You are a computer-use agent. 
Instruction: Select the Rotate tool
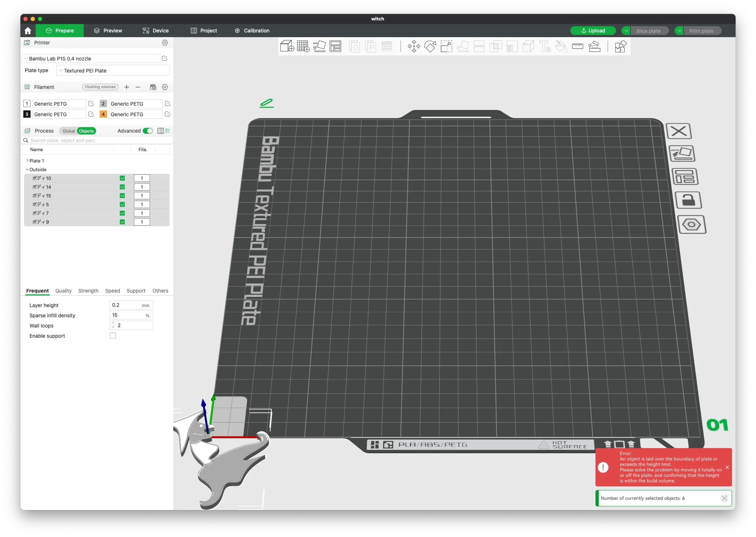tap(430, 46)
